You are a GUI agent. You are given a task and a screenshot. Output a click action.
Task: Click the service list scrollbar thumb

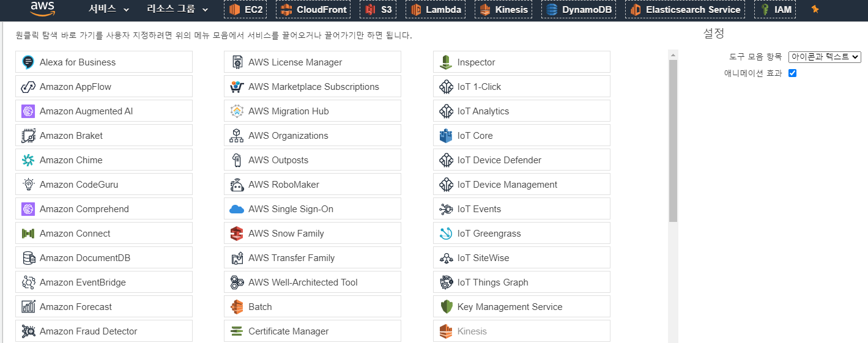coord(673,141)
